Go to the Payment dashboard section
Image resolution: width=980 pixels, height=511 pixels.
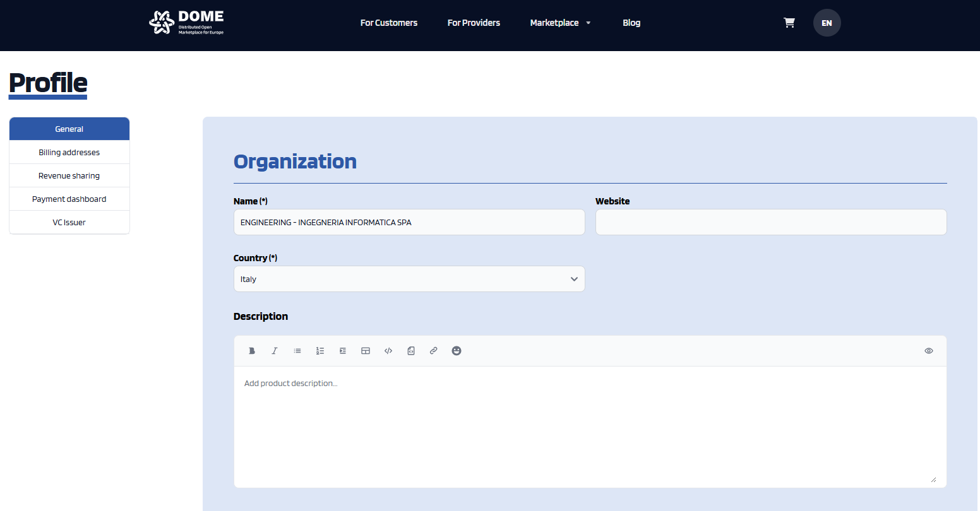(69, 199)
